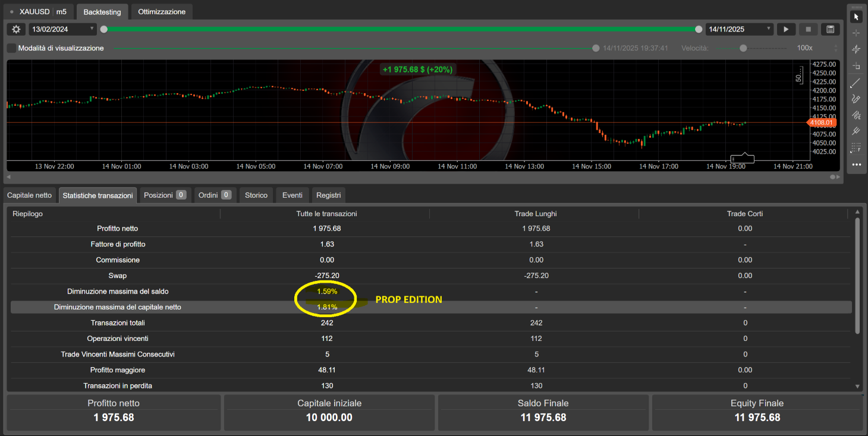The image size is (868, 436).
Task: Switch to the Ottimizzazione tab
Action: [x=162, y=12]
